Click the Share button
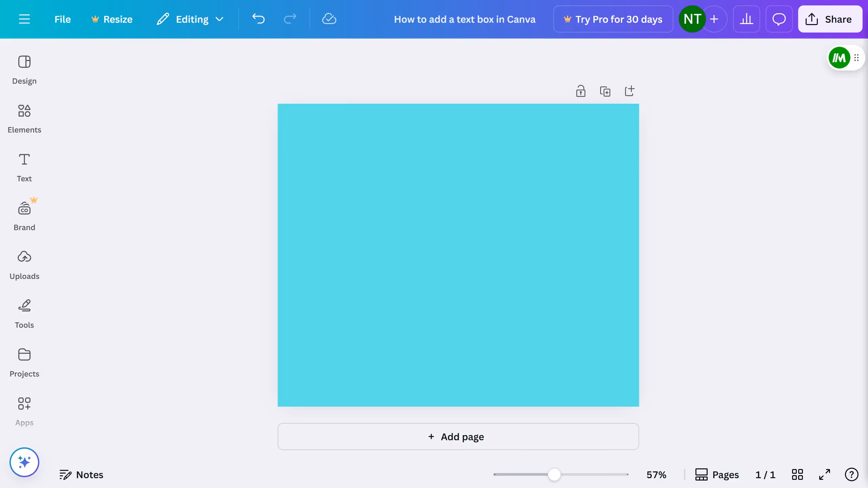Image resolution: width=868 pixels, height=488 pixels. [830, 19]
